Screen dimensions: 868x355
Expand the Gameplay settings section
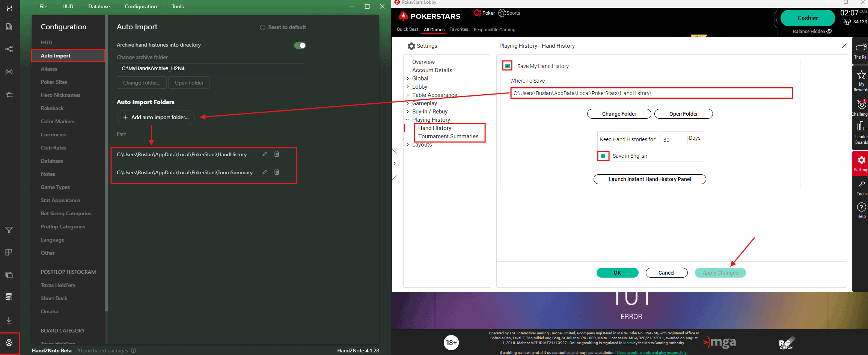tap(408, 103)
